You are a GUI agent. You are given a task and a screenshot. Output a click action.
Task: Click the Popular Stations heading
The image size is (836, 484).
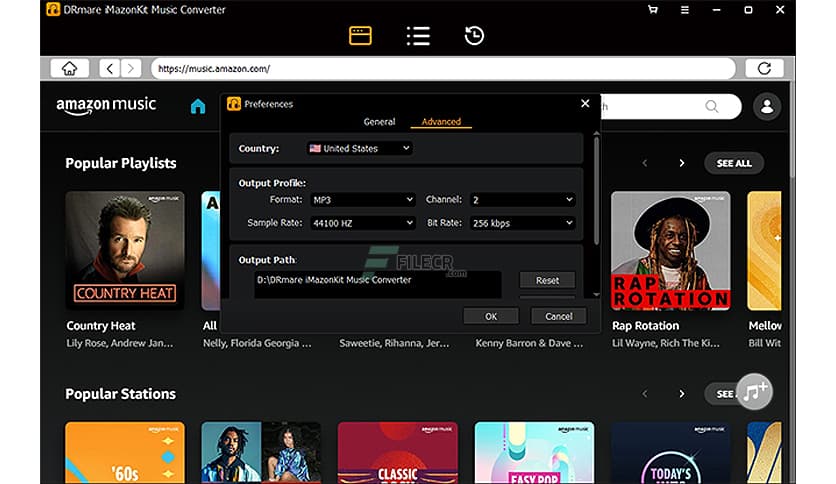click(120, 394)
